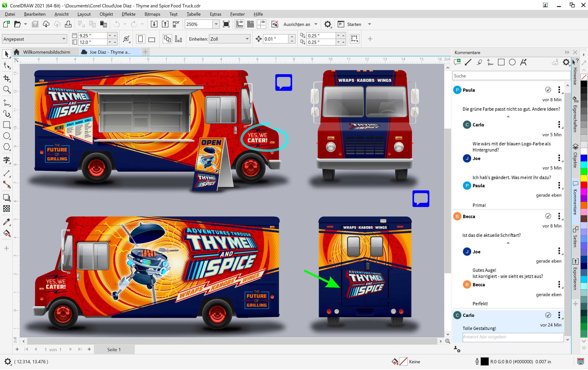Resolve Becca's comment with the checkmark
The height and width of the screenshot is (370, 588).
coord(548,216)
